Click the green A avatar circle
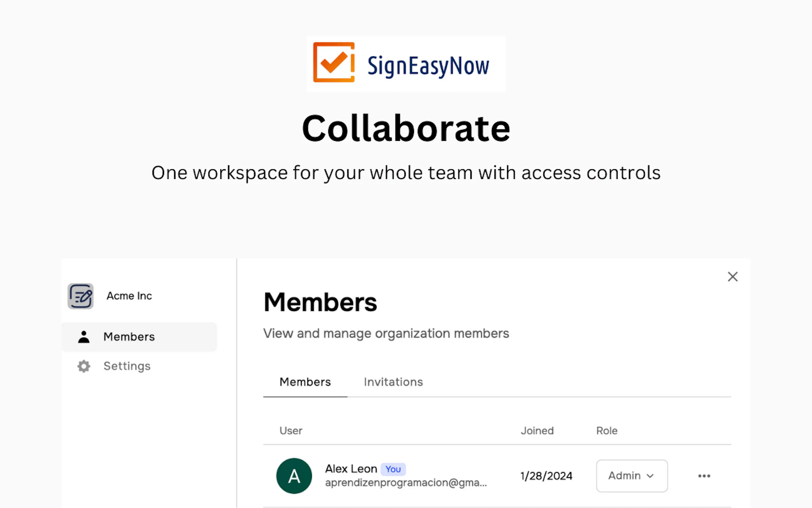This screenshot has height=508, width=812. point(294,476)
